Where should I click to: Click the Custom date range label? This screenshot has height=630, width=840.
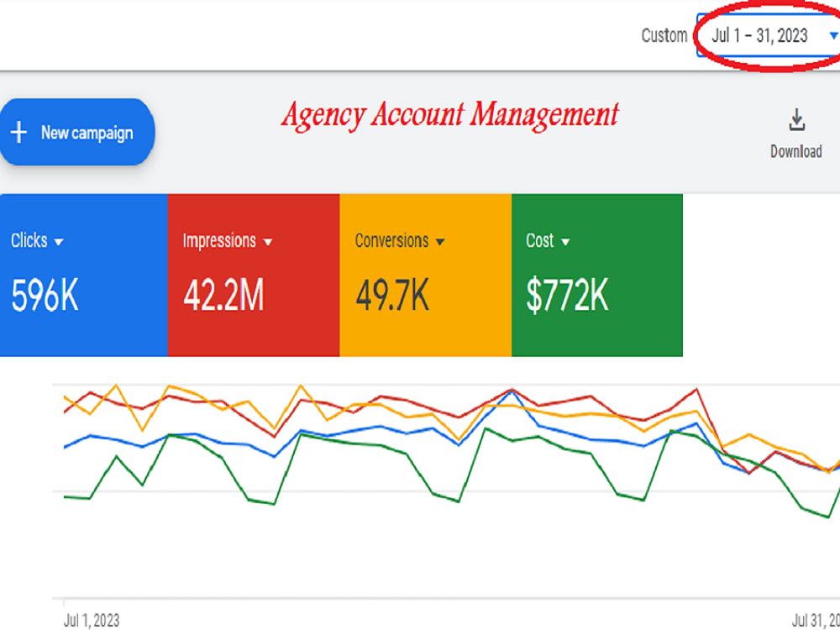[664, 35]
